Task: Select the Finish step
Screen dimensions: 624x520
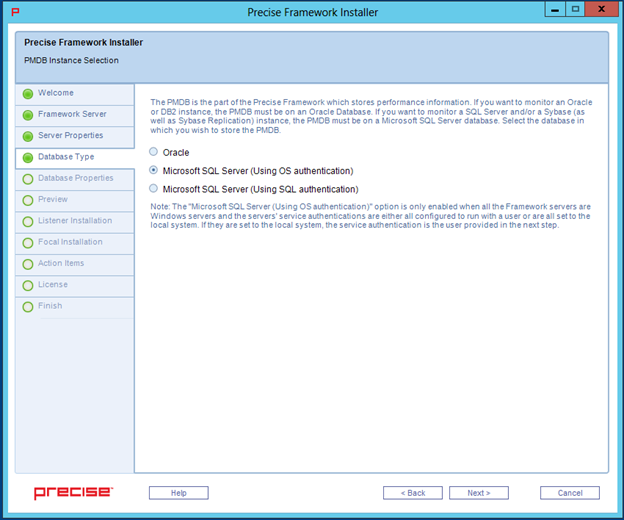Action: (75, 307)
